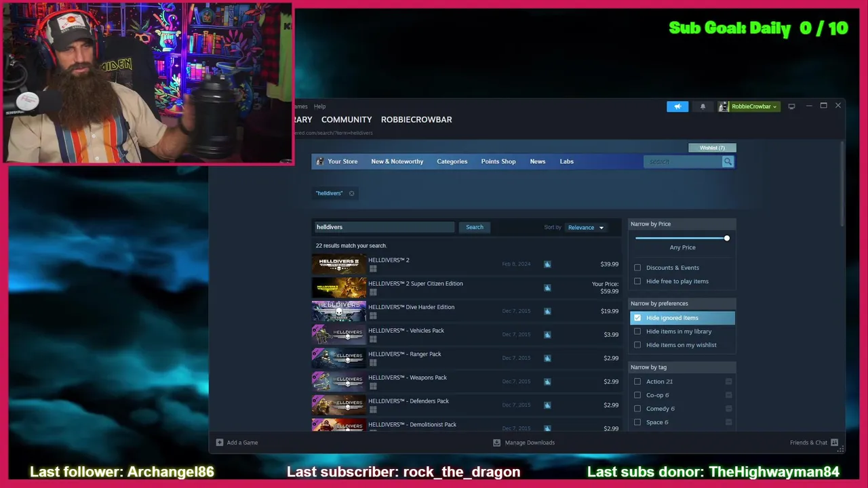Collapse the Narrow by tag section
The height and width of the screenshot is (488, 868).
682,367
